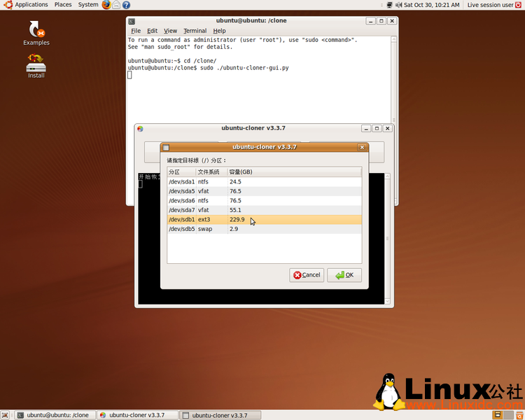525x420 pixels.
Task: Select the workspace switcher in bottom panel
Action: (503, 415)
